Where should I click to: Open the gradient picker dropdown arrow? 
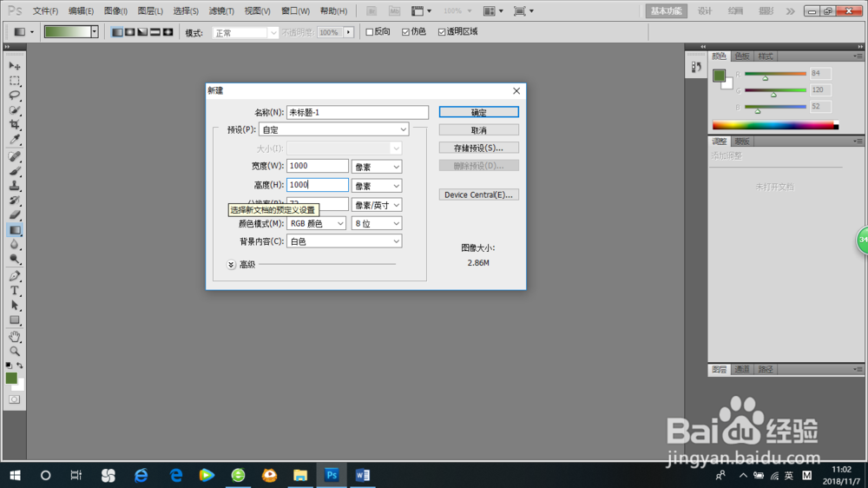tap(95, 32)
